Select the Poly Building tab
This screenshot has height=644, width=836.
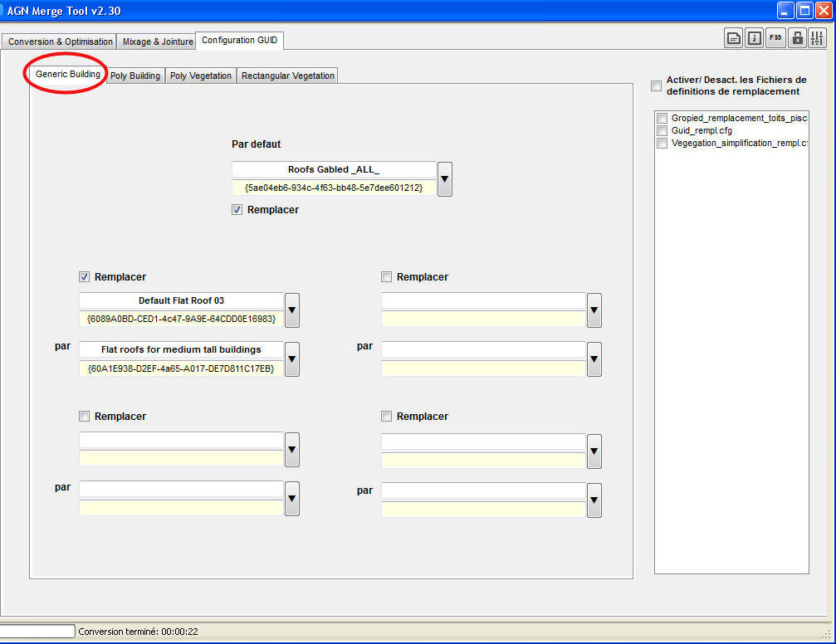[135, 76]
